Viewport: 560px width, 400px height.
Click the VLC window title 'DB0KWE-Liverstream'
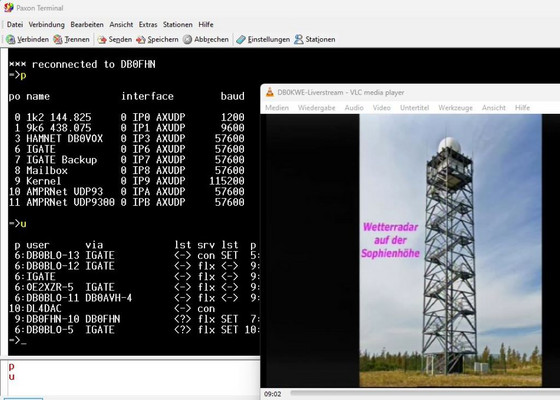click(x=310, y=92)
